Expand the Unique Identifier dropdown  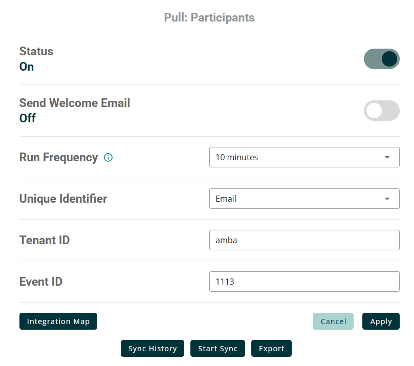pyautogui.click(x=304, y=199)
